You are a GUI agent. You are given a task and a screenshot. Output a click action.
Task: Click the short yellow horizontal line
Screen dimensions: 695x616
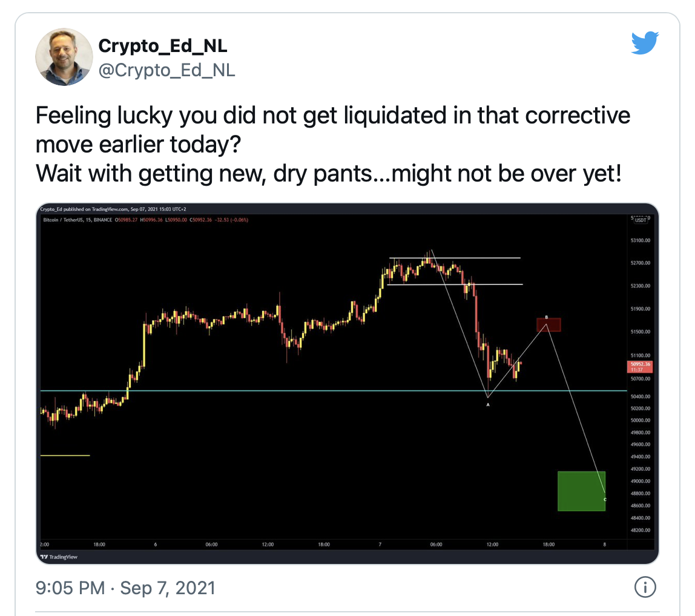tap(65, 455)
